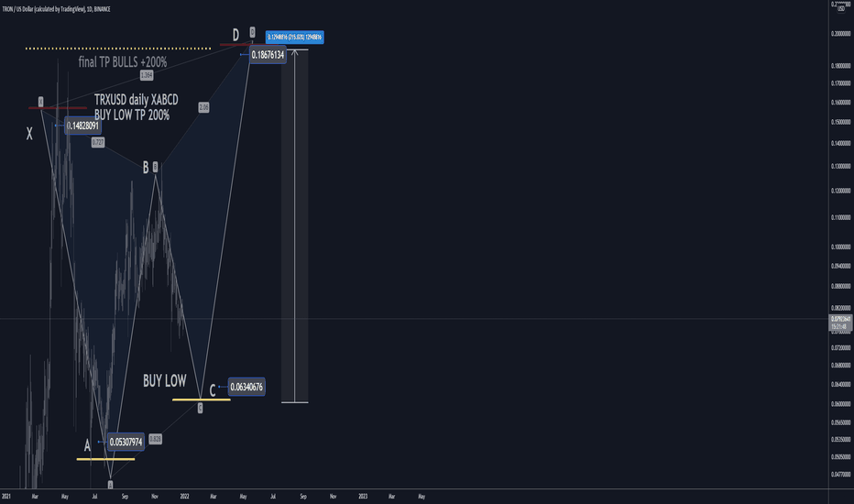
Task: Select the yellow horizontal line below BUY LOW
Action: pos(202,400)
